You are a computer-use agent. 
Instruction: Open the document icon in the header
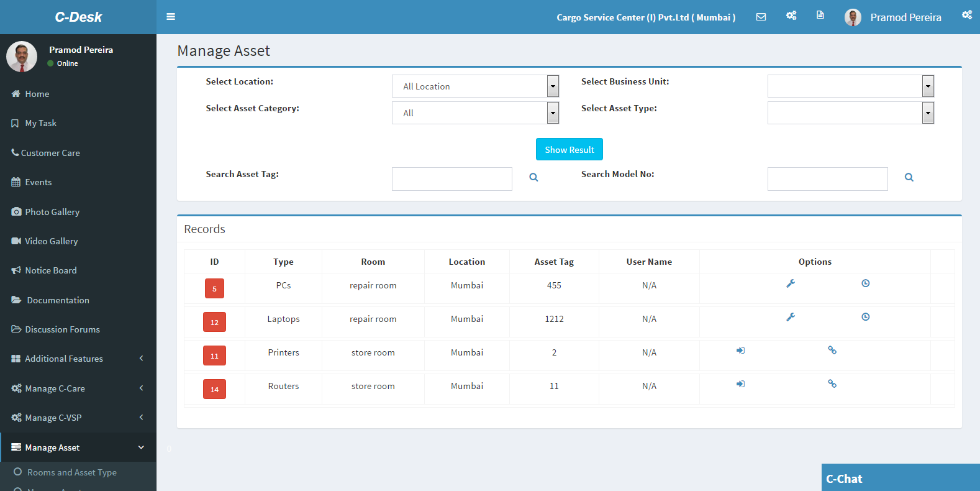point(820,15)
